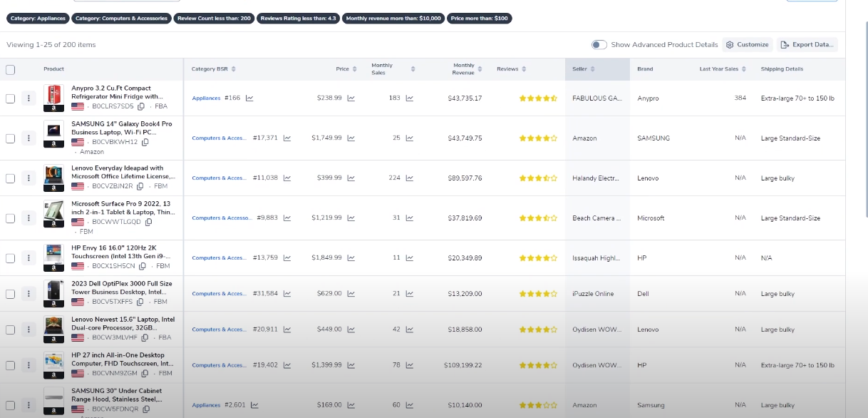
Task: Tick the Lenovo Everyday Ideapad row checkbox
Action: pos(10,178)
